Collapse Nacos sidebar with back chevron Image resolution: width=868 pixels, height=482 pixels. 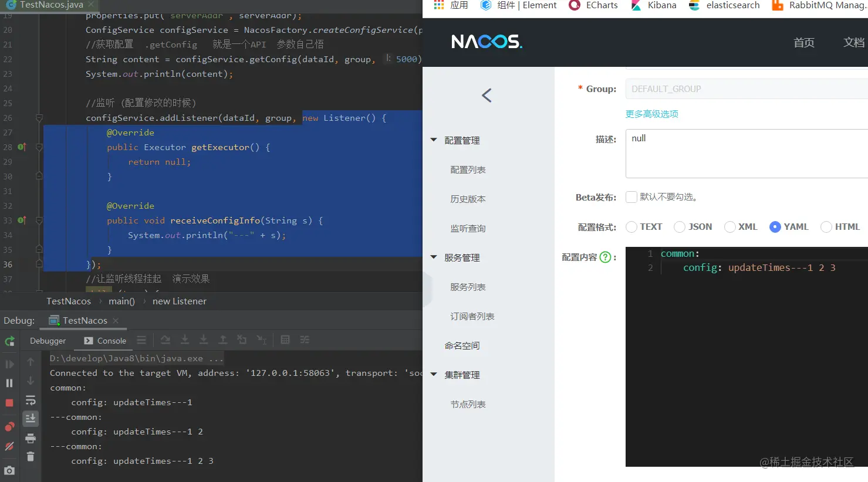pos(487,96)
